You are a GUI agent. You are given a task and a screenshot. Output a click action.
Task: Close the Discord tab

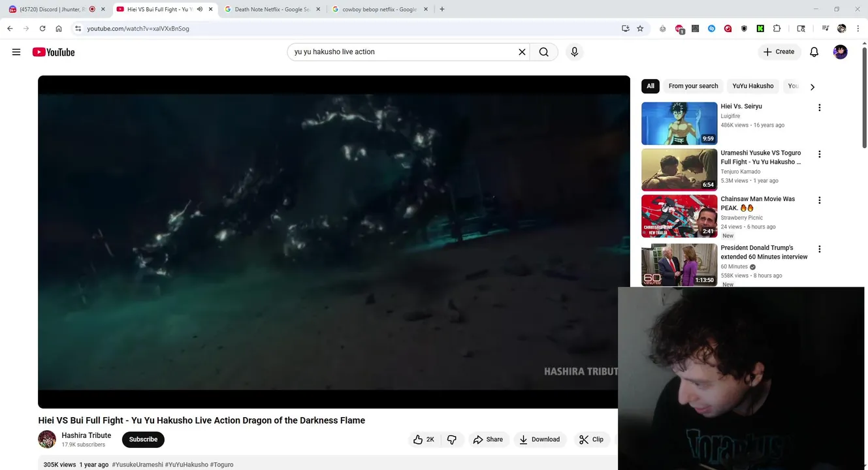click(x=103, y=9)
